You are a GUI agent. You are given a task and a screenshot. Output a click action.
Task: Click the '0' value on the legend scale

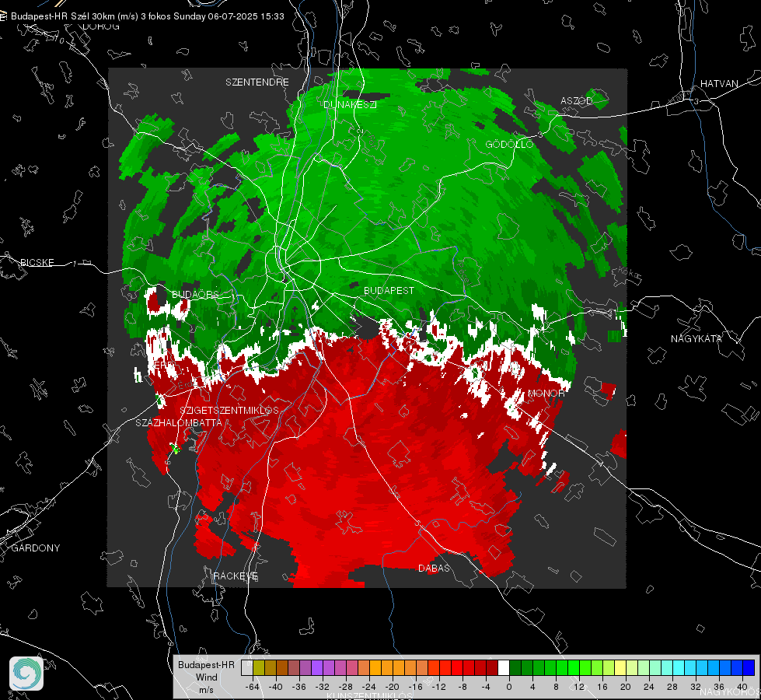[508, 687]
